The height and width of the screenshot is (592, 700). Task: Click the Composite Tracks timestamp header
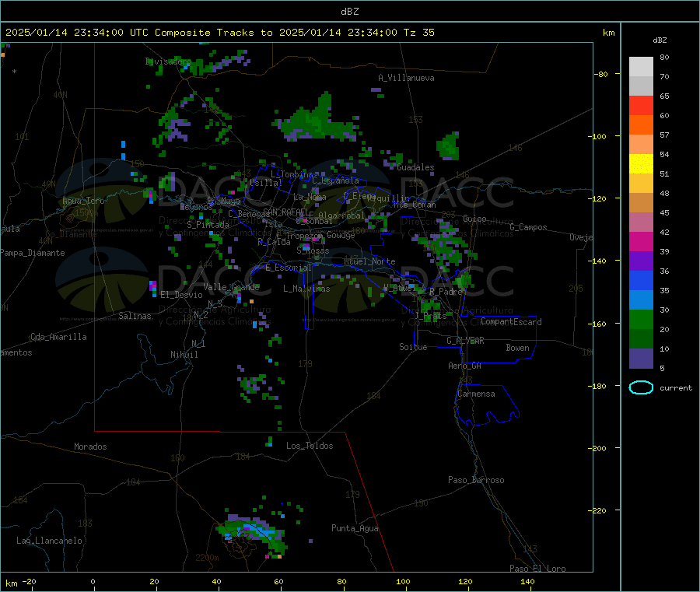click(x=220, y=33)
